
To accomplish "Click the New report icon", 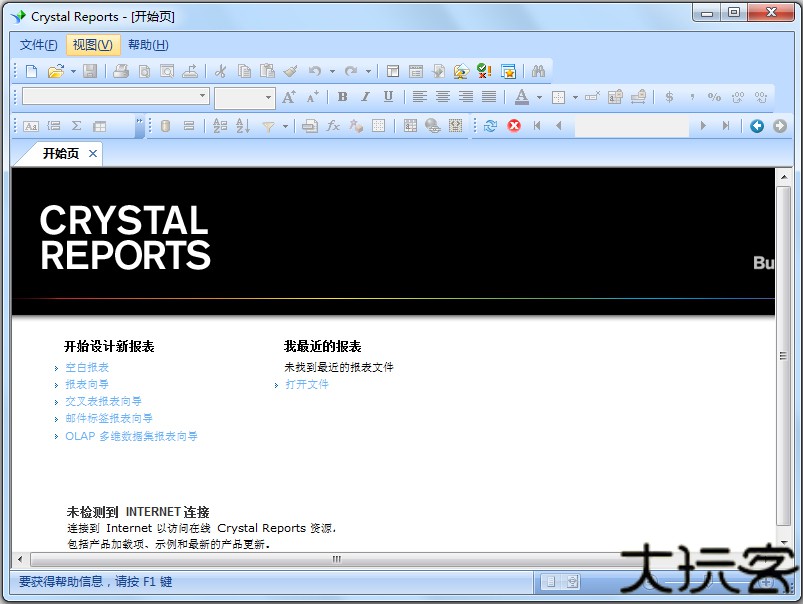I will click(x=31, y=71).
